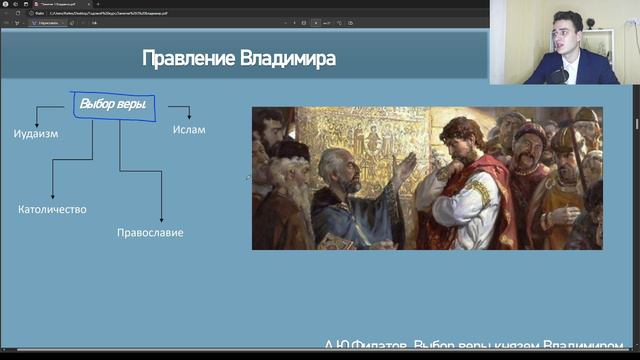
Task: Open the tab actions menu icon
Action: (26, 4)
